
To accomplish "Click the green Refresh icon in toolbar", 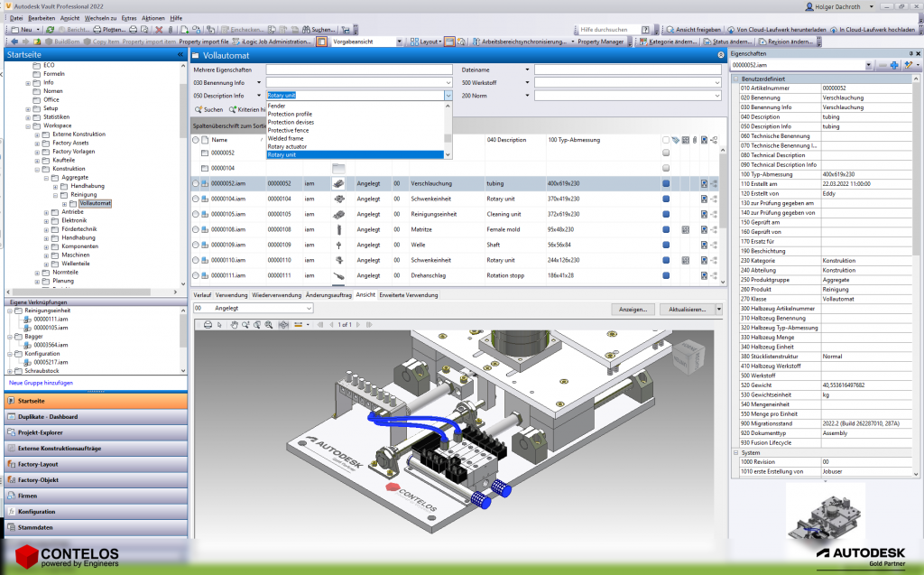I will pos(51,30).
